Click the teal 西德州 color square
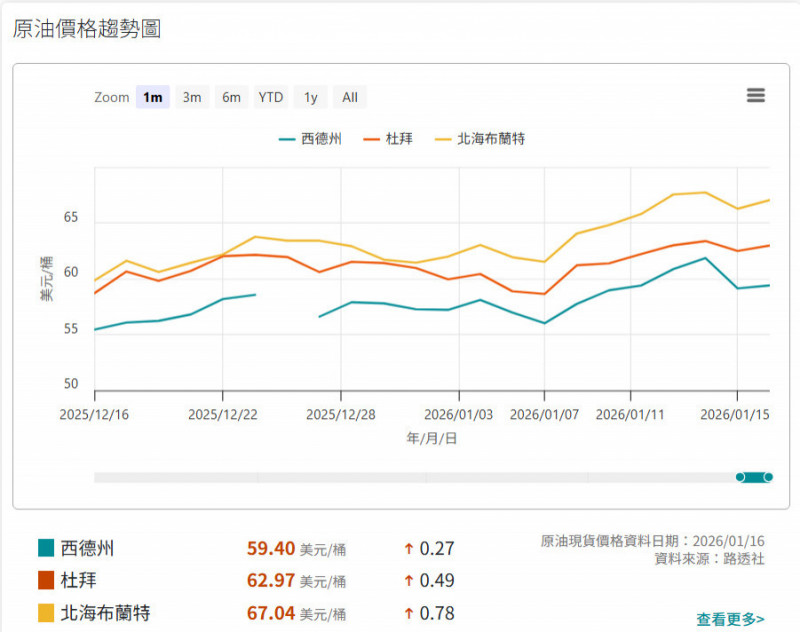This screenshot has width=800, height=632. pyautogui.click(x=46, y=548)
